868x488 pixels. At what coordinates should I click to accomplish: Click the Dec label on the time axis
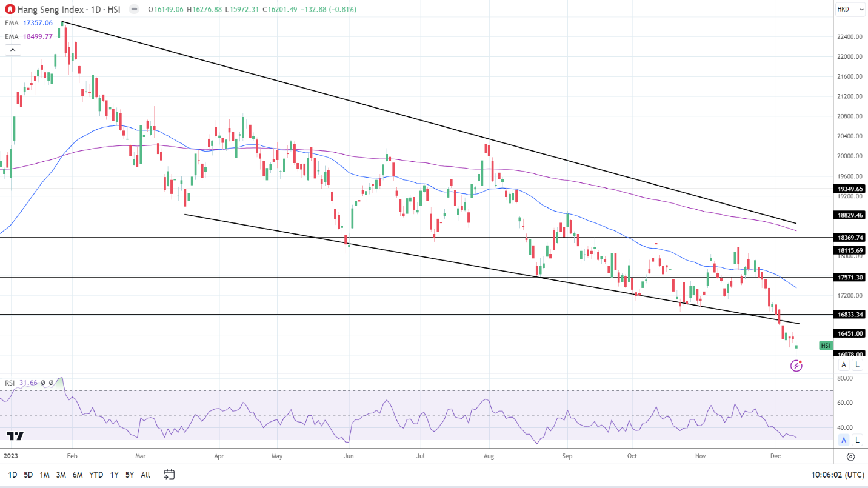click(x=776, y=455)
